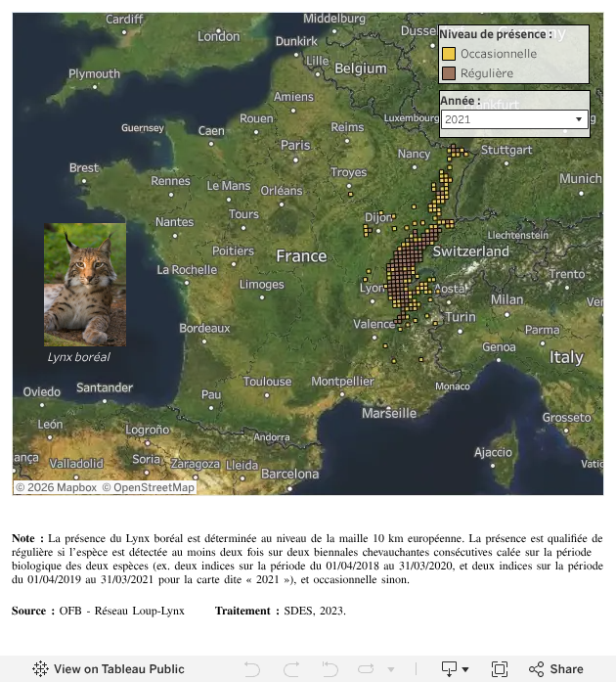The width and height of the screenshot is (616, 682).
Task: Click the Bordeaux city label
Action: pyautogui.click(x=204, y=328)
